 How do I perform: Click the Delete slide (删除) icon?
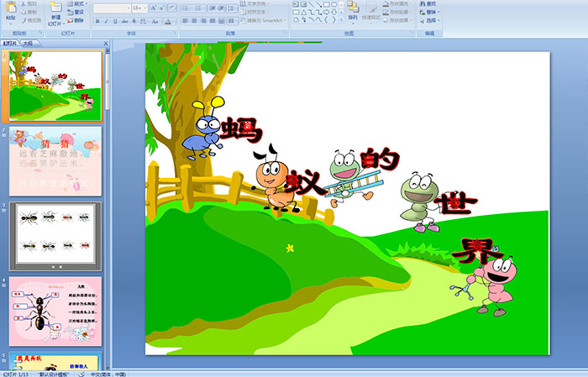pyautogui.click(x=74, y=20)
